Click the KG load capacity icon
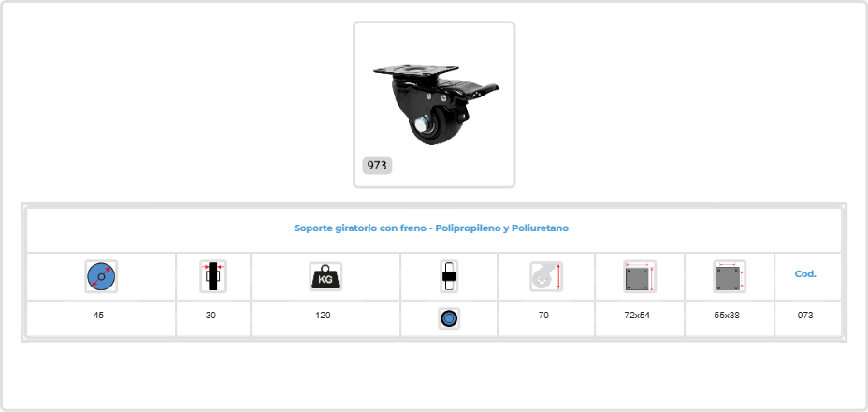 [x=325, y=276]
